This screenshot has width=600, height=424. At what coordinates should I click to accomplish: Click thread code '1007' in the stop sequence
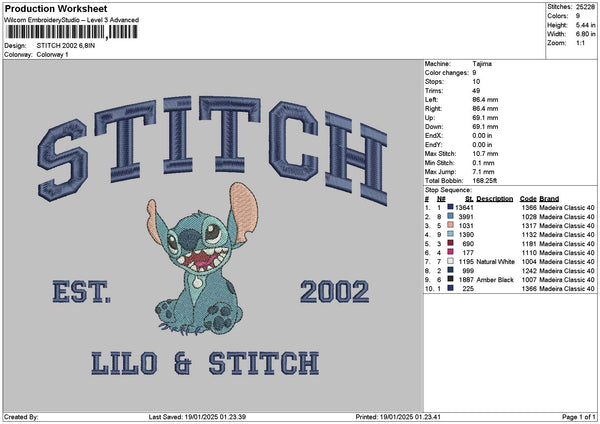pos(529,280)
